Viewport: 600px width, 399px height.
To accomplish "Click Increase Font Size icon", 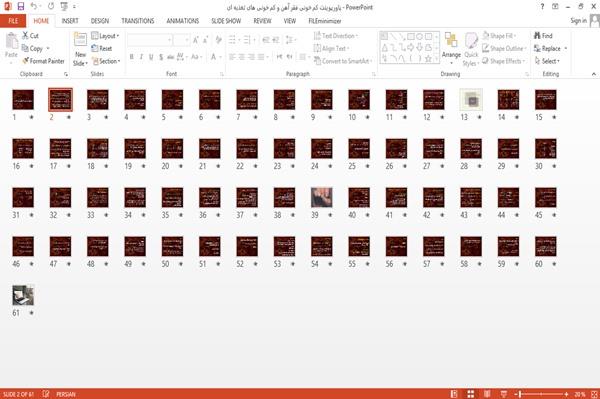I will coord(196,39).
